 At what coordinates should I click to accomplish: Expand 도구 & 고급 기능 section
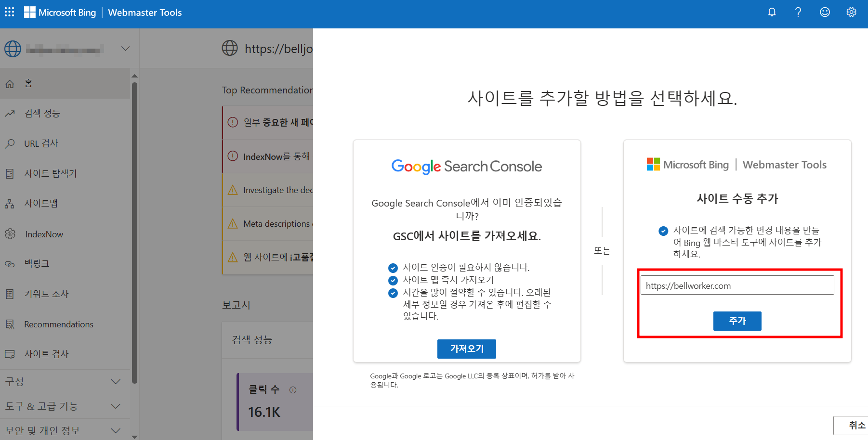click(x=65, y=406)
